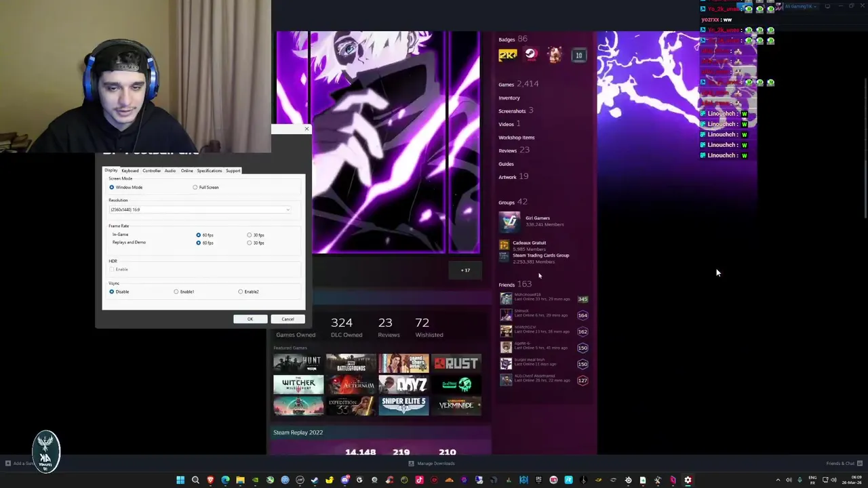The width and height of the screenshot is (868, 488).
Task: Open the active settings gear taskbar app
Action: [x=688, y=480]
